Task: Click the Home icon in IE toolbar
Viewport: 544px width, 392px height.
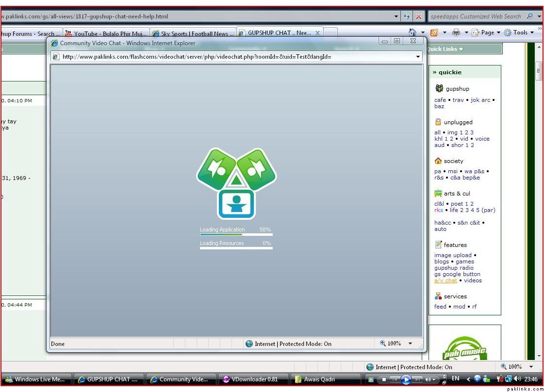Action: pos(412,33)
